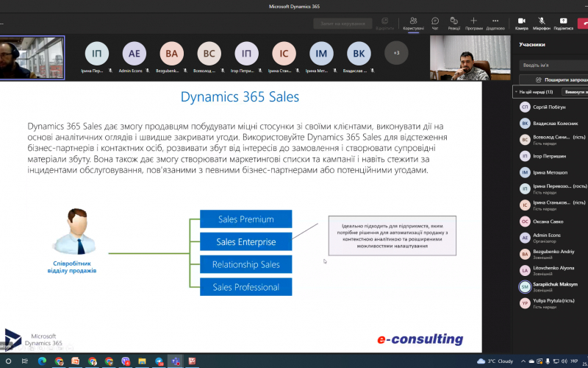
Task: Click the Relationship Sales box on the slide
Action: [x=246, y=264]
